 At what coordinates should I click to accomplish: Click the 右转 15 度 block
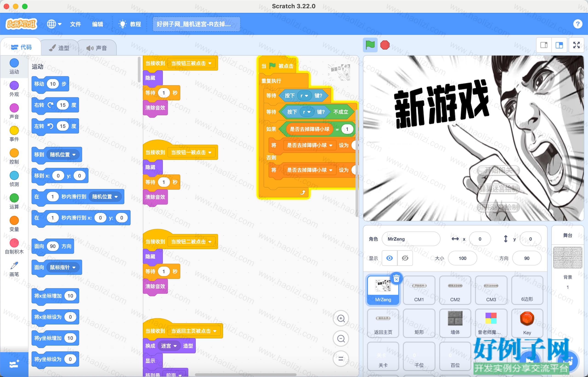point(55,105)
